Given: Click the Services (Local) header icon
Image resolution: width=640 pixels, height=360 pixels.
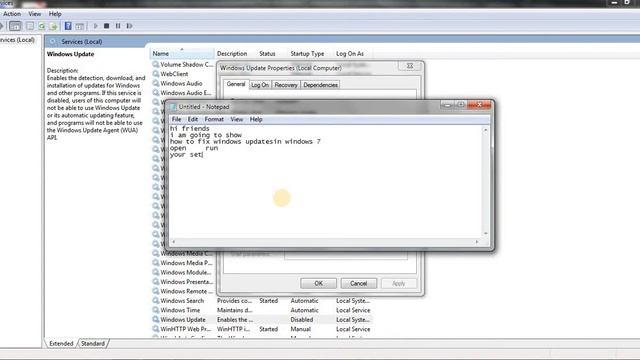Looking at the screenshot, I should (53, 42).
